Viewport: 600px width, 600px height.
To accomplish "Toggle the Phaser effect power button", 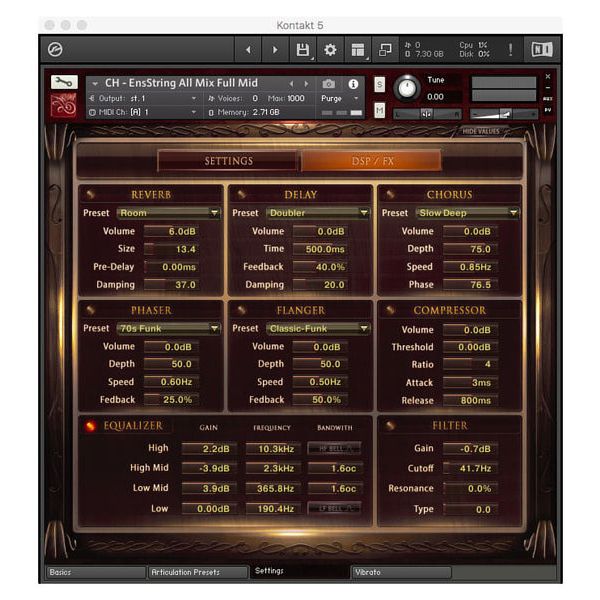I will [90, 310].
